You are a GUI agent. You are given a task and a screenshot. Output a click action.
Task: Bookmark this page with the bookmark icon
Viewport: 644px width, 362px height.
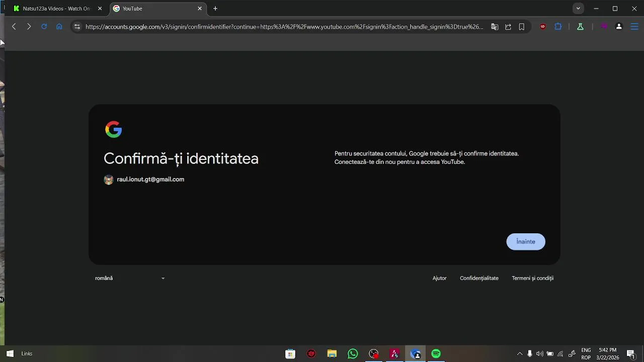522,27
